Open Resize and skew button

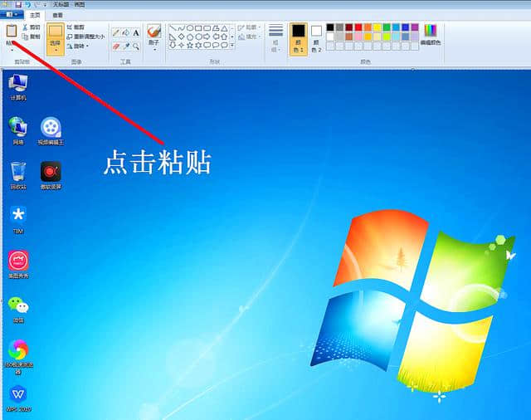(85, 37)
